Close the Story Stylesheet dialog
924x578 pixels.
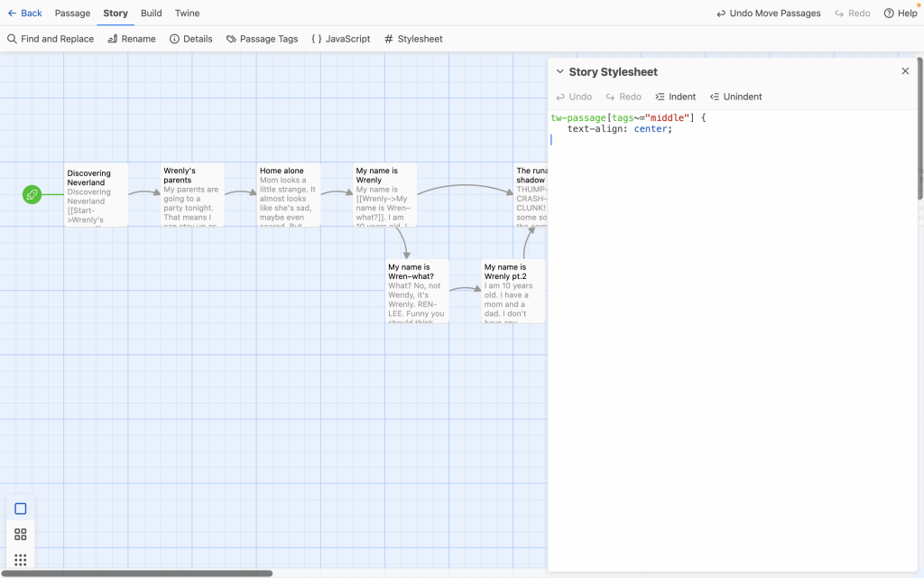point(905,71)
